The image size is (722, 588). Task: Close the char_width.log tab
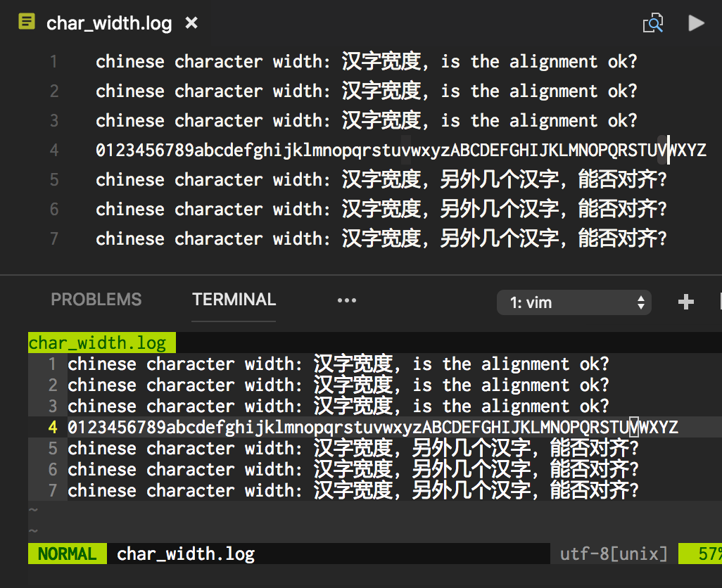tap(191, 23)
